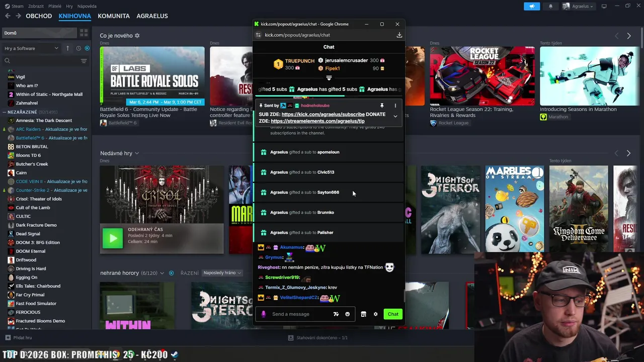This screenshot has width=644, height=362.
Task: Select Cult of the Lamb in library
Action: (x=33, y=208)
